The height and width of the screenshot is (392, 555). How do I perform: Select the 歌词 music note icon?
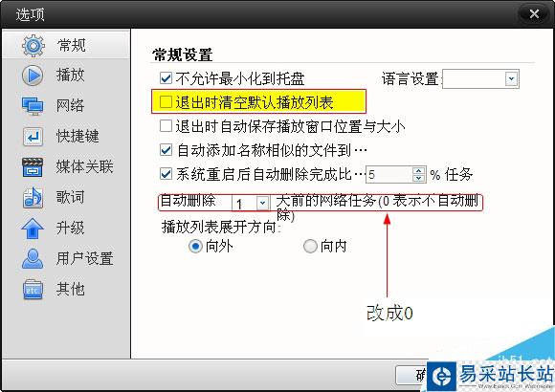click(33, 197)
